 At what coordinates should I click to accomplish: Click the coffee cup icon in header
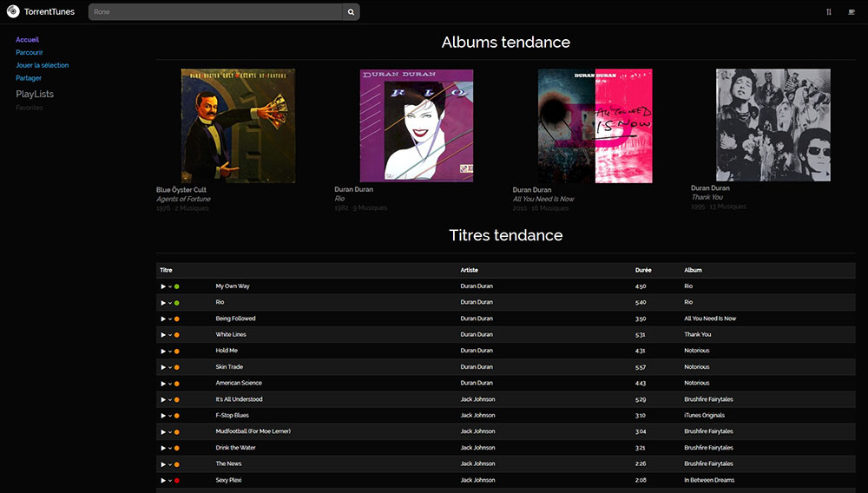852,11
